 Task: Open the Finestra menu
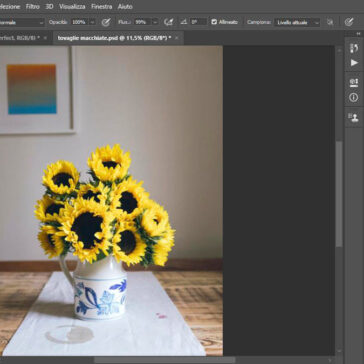tap(101, 6)
